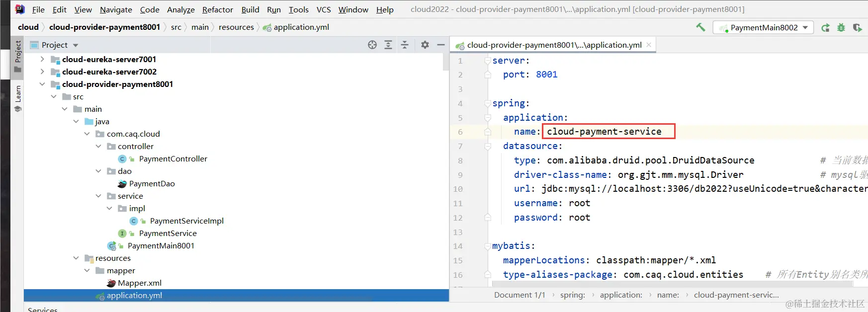Open the Learn side tool window
Image resolution: width=868 pixels, height=312 pixels.
17,99
